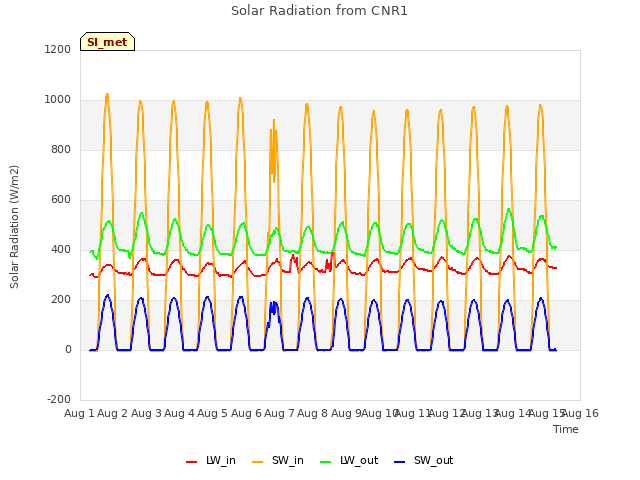Click the -200 y-axis tick label
This screenshot has width=640, height=480.
click(59, 399)
